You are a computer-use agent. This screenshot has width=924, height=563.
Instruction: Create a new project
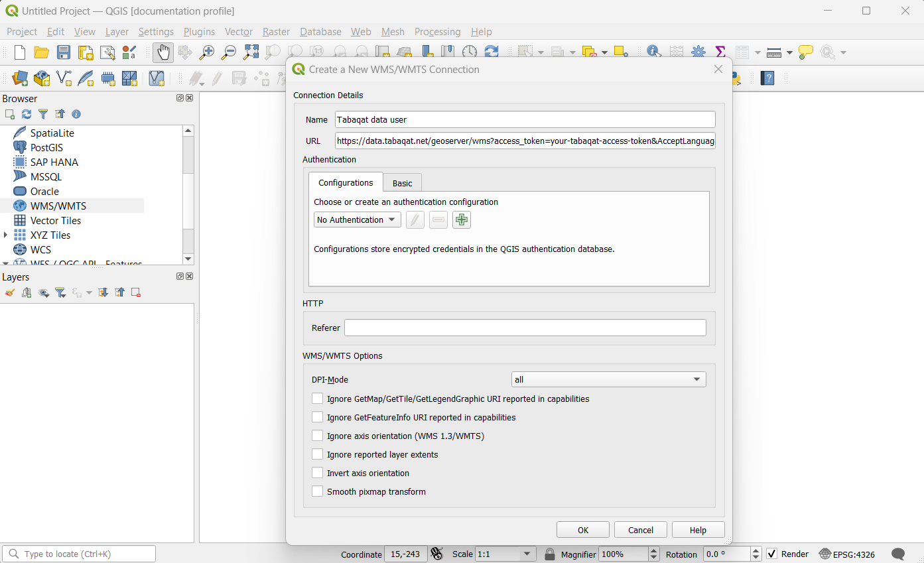pos(19,52)
